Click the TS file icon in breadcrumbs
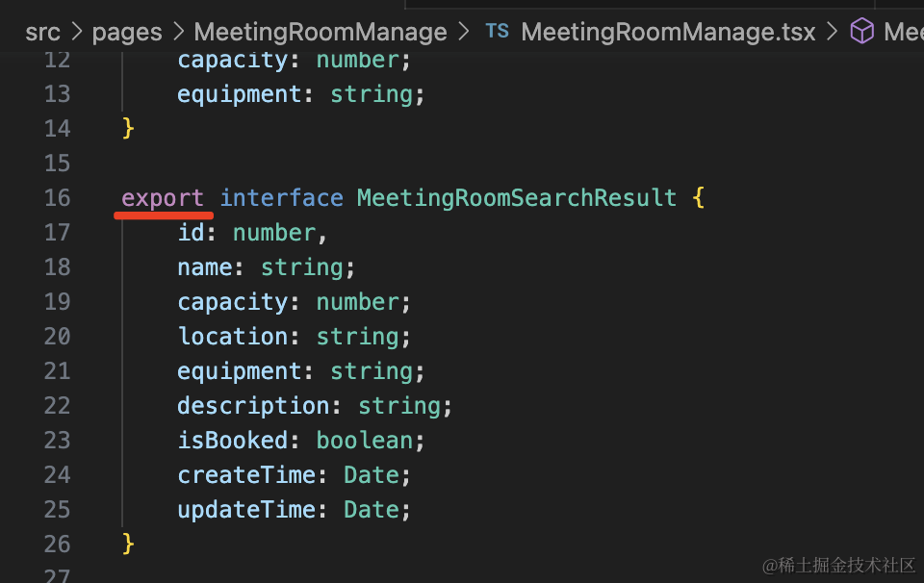 click(x=497, y=32)
